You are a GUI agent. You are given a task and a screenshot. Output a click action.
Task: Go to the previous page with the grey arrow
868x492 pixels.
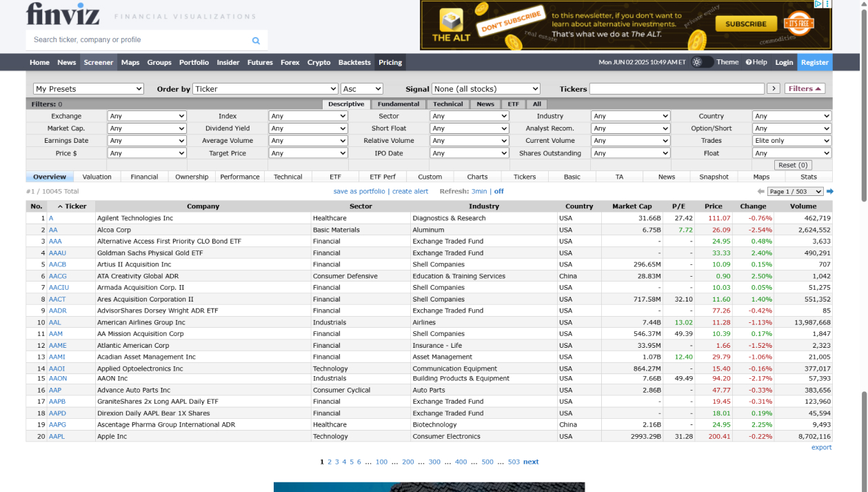(760, 192)
